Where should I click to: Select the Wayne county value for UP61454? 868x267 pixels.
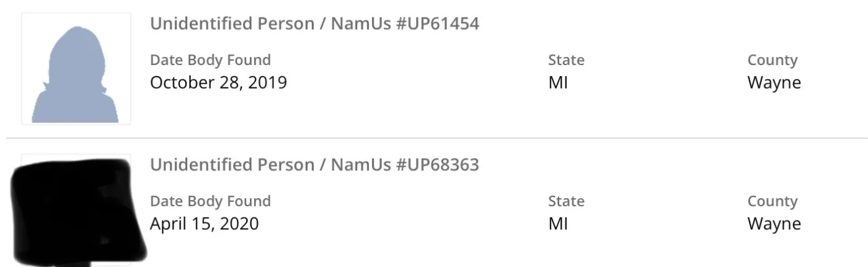pyautogui.click(x=774, y=82)
